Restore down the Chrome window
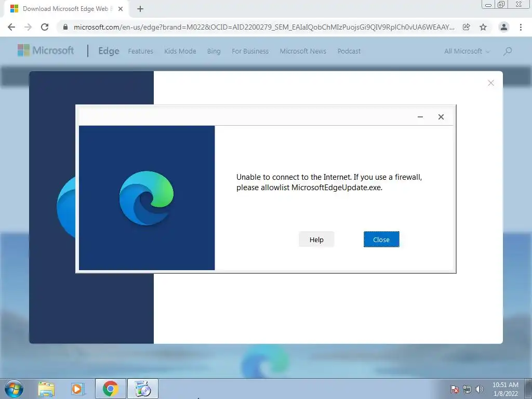 501,4
